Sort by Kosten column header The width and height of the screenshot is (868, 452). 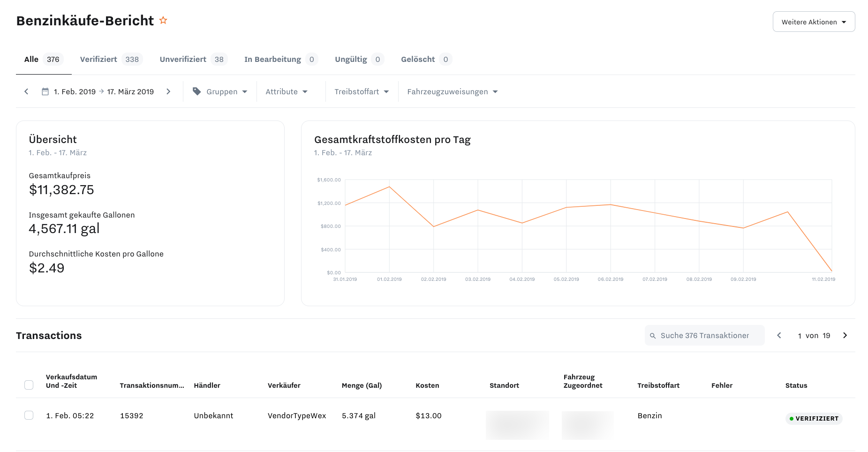point(427,385)
